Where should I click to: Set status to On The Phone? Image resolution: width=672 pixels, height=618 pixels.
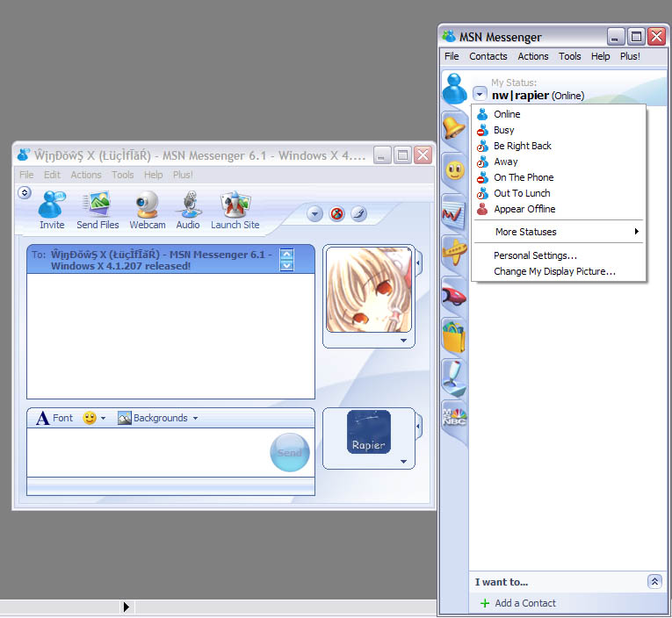pyautogui.click(x=559, y=177)
